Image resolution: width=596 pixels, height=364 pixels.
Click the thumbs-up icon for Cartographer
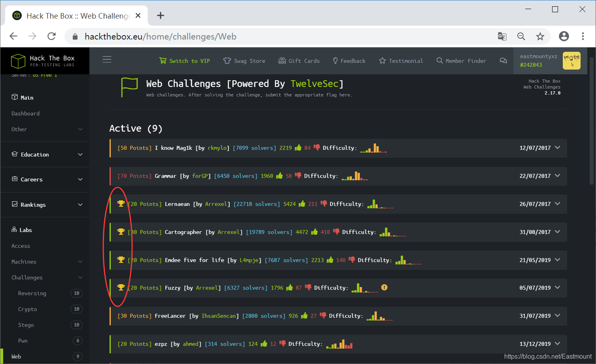point(314,232)
